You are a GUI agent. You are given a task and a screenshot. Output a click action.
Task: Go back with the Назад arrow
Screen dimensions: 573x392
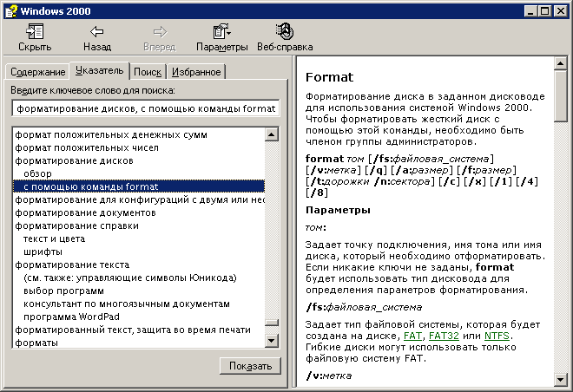(x=97, y=37)
